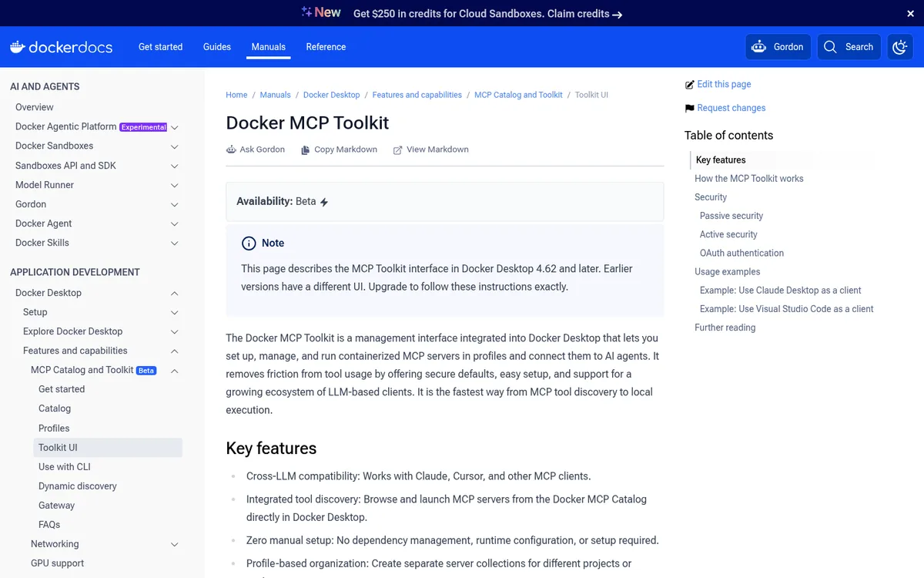The height and width of the screenshot is (578, 924).
Task: Collapse MCP Catalog and Toolkit chevron
Action: (175, 371)
